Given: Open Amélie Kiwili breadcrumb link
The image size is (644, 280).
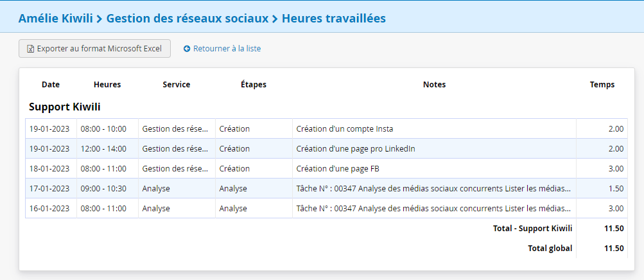Looking at the screenshot, I should [x=55, y=19].
